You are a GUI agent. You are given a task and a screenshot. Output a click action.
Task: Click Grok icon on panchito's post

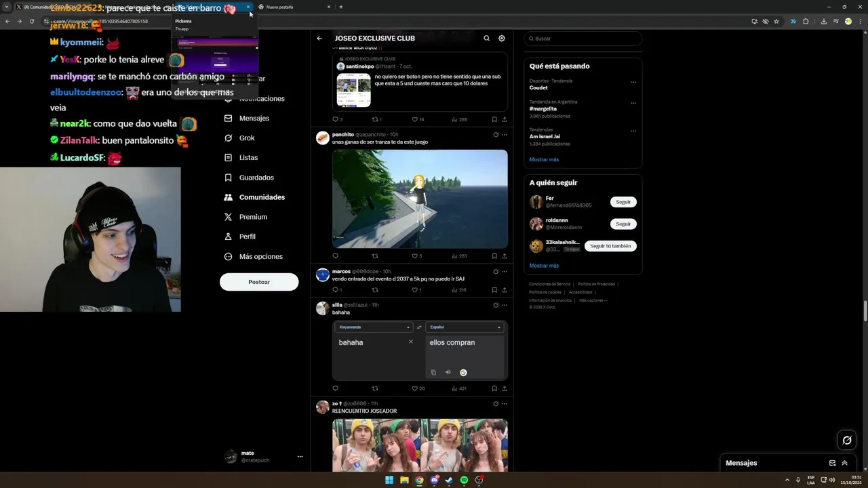496,135
